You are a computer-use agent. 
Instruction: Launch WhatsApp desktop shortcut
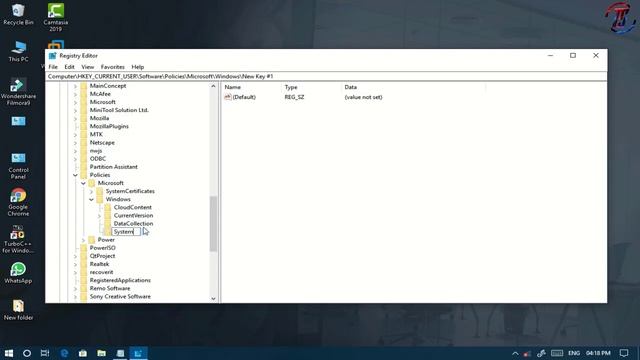point(18,273)
